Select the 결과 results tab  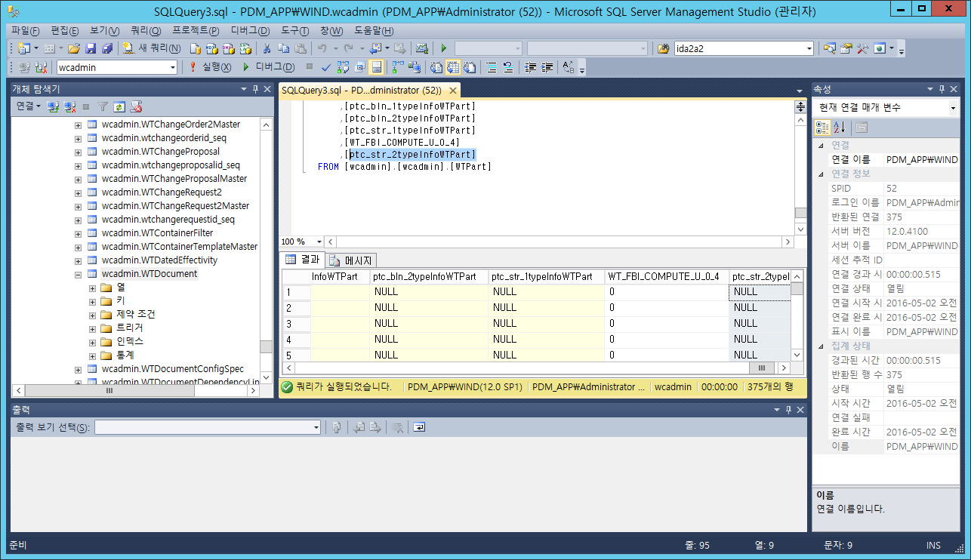click(x=303, y=260)
